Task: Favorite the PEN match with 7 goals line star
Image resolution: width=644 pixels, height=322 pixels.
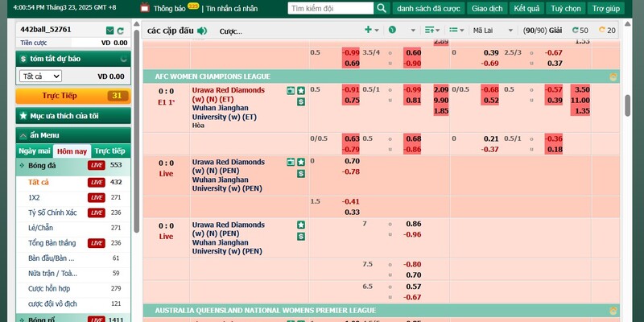Action: pos(301,225)
